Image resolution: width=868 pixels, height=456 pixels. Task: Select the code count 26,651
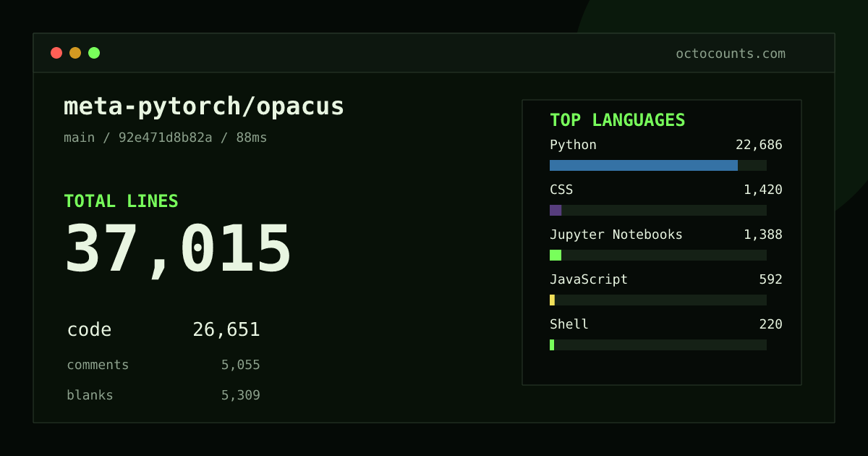226,330
